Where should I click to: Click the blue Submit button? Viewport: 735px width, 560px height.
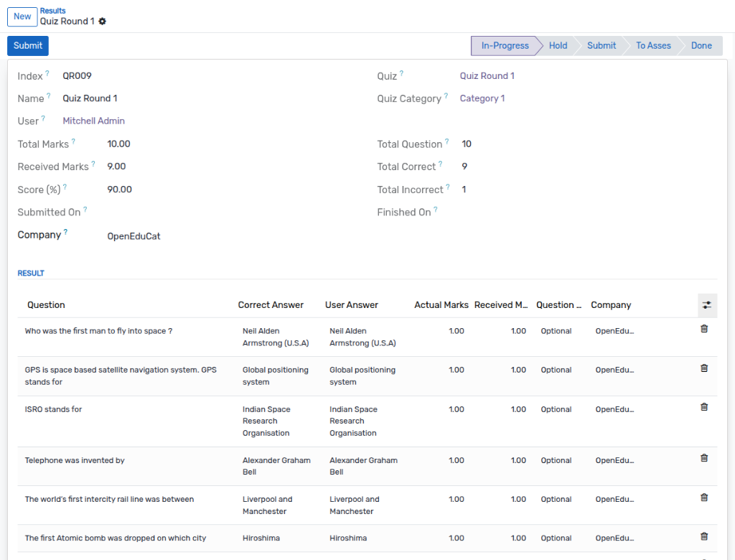28,46
